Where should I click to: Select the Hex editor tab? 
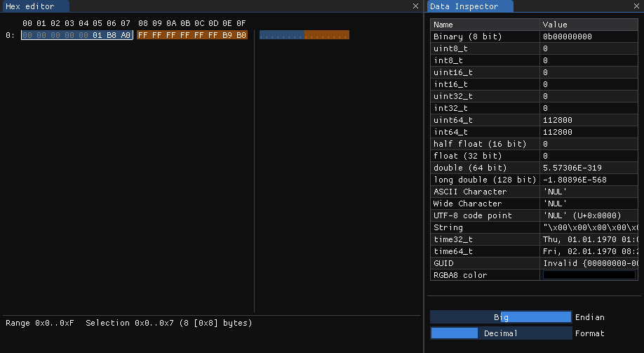point(35,6)
